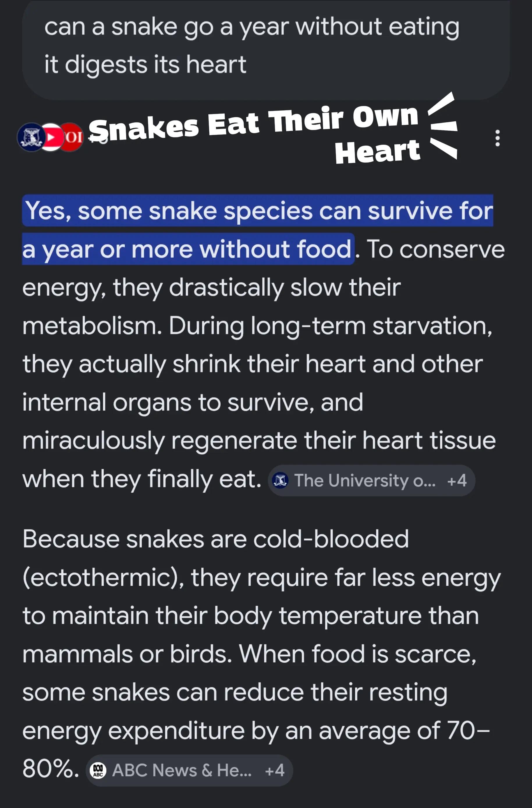Tap query line "it digests its heart"
Image resolution: width=532 pixels, height=808 pixels.
(x=145, y=65)
